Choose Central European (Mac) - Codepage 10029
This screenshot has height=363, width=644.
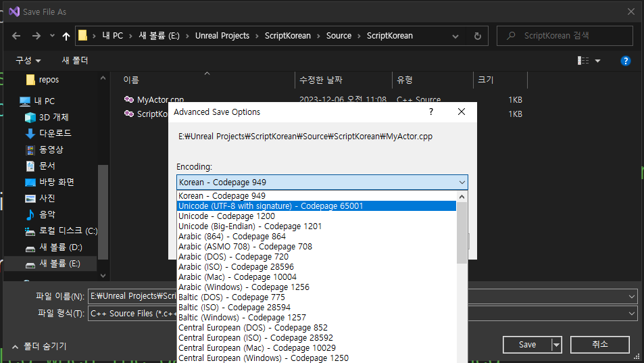tap(317, 348)
